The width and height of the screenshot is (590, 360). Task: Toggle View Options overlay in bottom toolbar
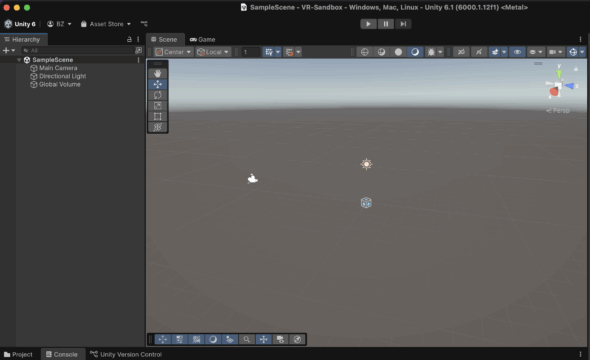point(230,339)
